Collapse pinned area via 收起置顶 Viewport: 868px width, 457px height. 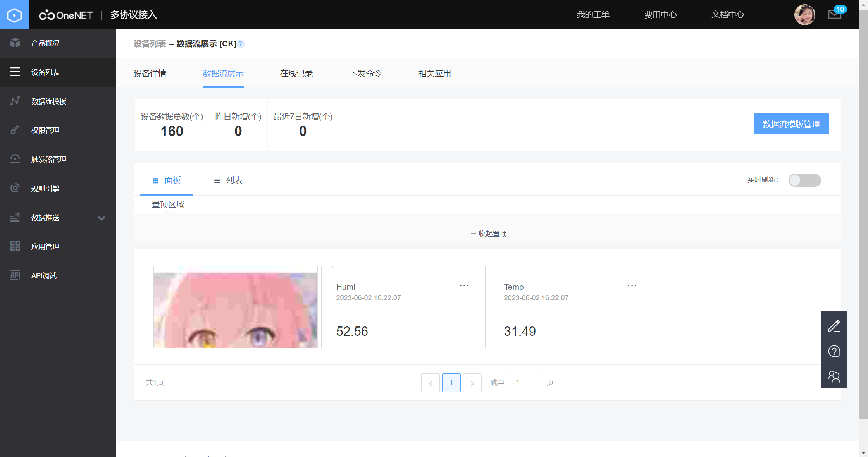tap(489, 234)
